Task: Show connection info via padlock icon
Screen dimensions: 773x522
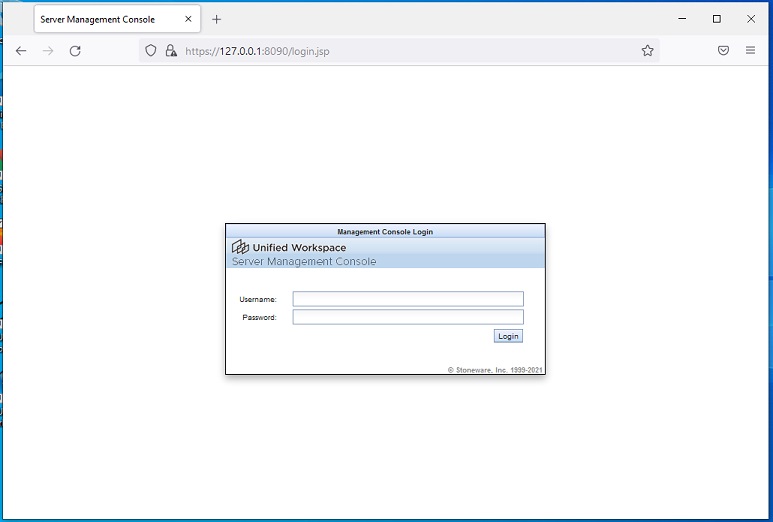Action: pyautogui.click(x=170, y=51)
